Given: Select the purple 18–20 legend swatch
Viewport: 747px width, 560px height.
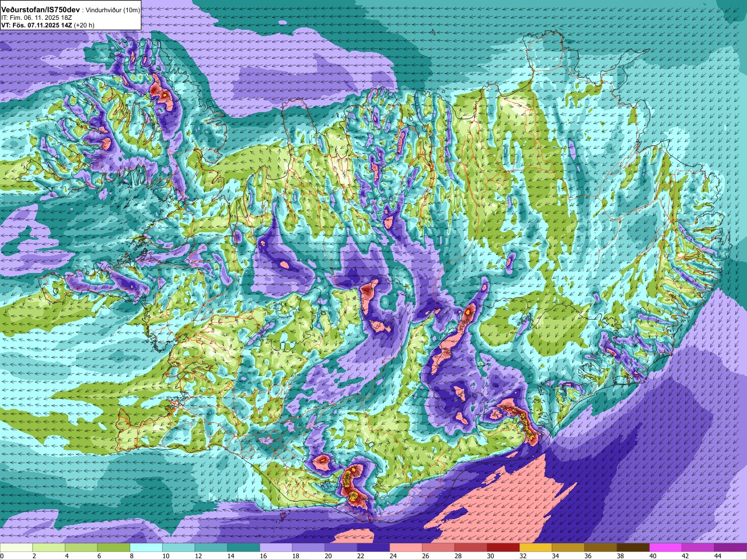Looking at the screenshot, I should tap(309, 548).
